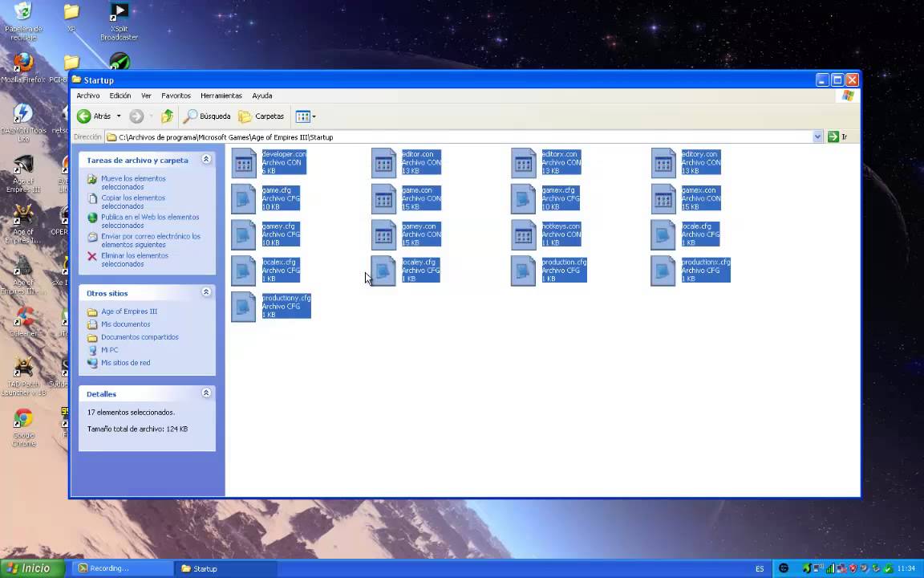
Task: Click Copiar los elementos seleccionados link
Action: click(x=133, y=201)
